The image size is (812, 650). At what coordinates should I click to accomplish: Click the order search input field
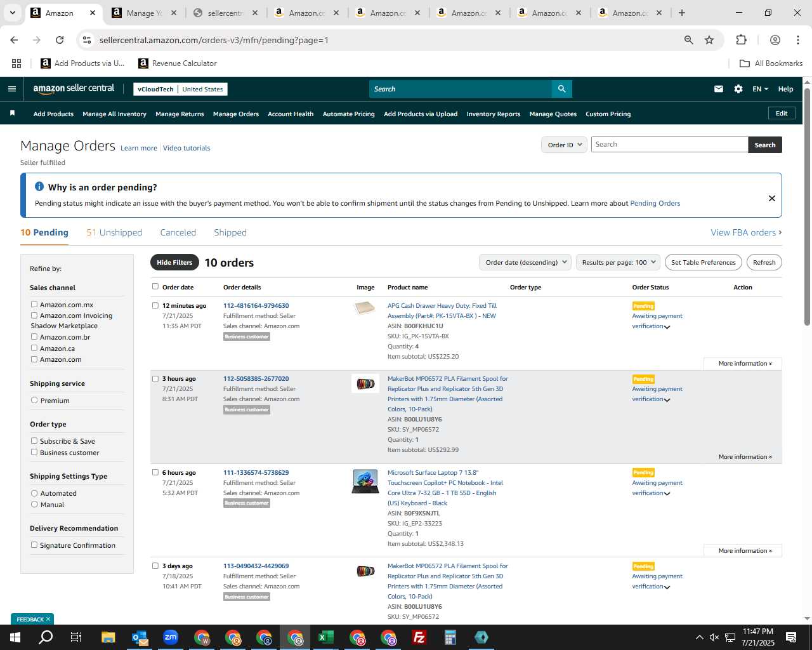tap(669, 145)
